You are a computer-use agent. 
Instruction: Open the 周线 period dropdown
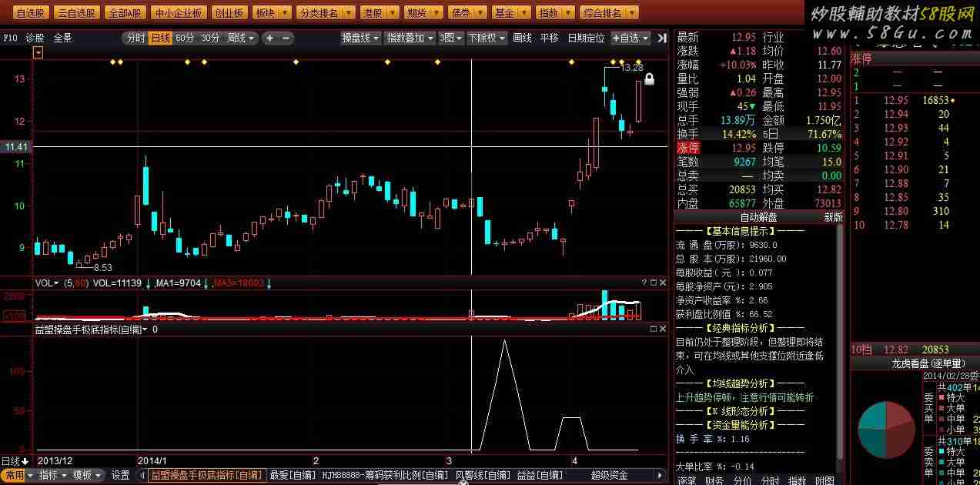pyautogui.click(x=241, y=38)
